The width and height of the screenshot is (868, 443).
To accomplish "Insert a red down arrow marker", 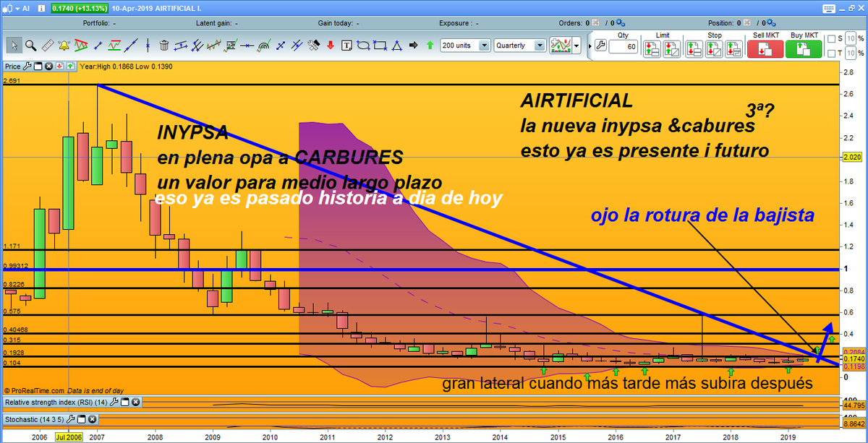I will [x=330, y=46].
